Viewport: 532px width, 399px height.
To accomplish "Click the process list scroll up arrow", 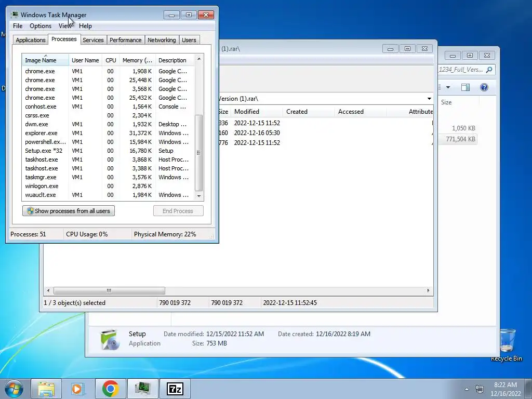I will (x=199, y=59).
